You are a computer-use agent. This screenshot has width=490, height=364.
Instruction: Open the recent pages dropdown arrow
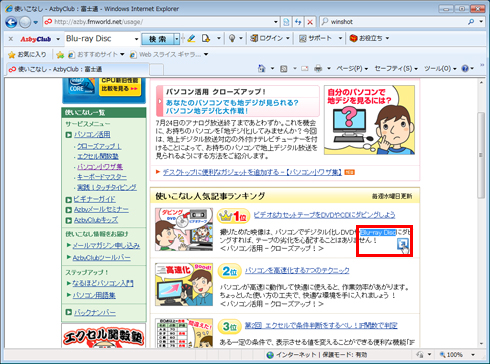tap(36, 23)
